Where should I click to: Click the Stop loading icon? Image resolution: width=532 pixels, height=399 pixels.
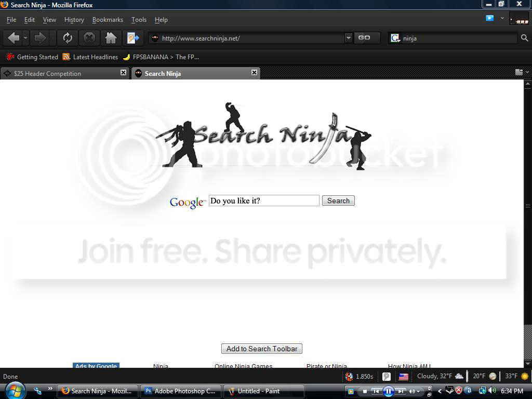click(x=89, y=38)
